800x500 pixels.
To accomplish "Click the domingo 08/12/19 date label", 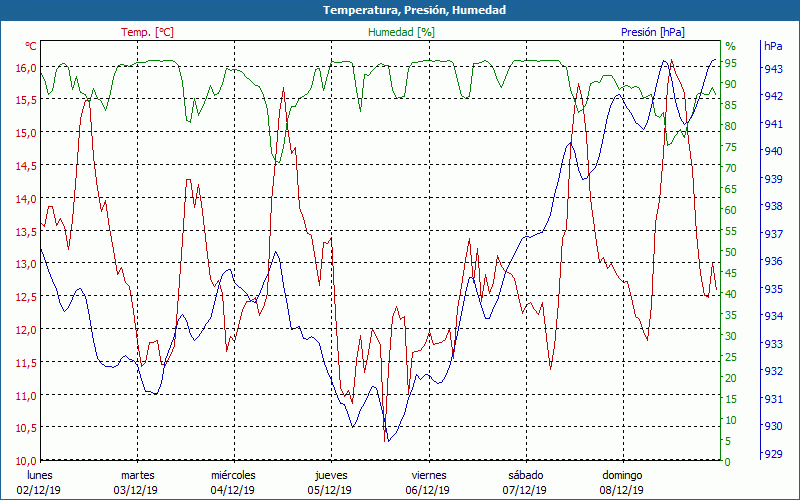I will tap(622, 483).
